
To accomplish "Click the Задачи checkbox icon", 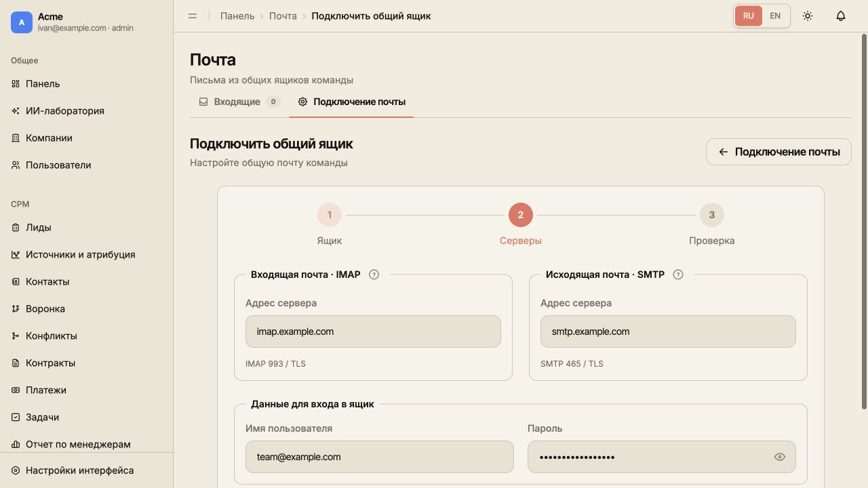I will coord(16,417).
